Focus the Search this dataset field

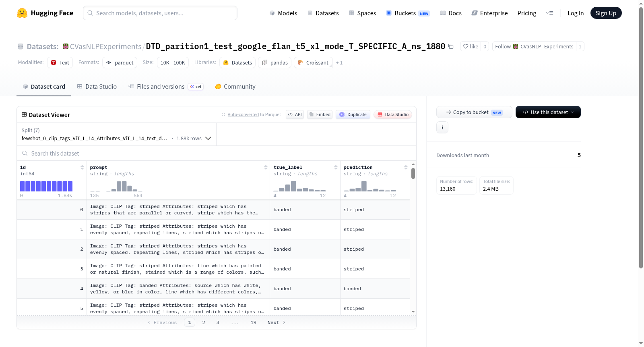pos(217,154)
